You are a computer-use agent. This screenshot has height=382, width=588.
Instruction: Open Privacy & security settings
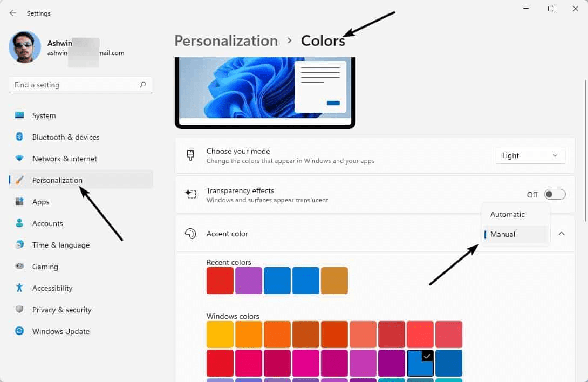click(x=61, y=310)
